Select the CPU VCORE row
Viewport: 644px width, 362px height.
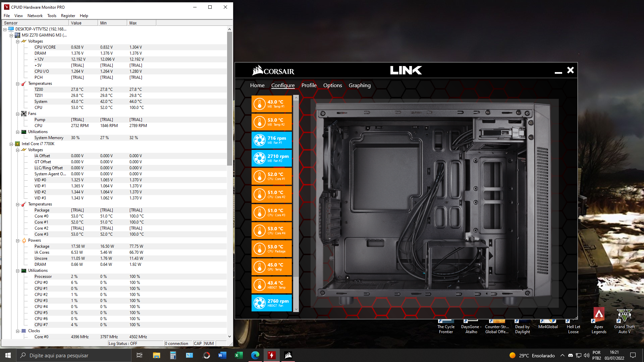114,47
